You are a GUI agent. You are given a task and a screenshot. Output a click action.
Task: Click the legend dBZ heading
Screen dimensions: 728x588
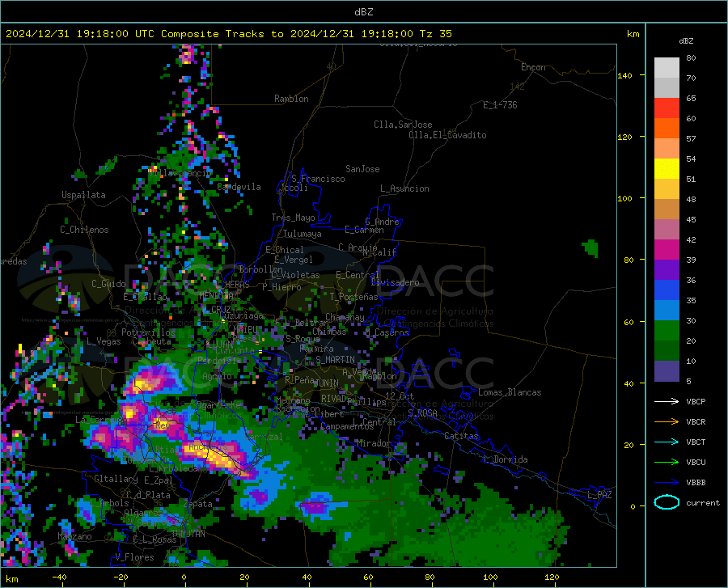686,40
